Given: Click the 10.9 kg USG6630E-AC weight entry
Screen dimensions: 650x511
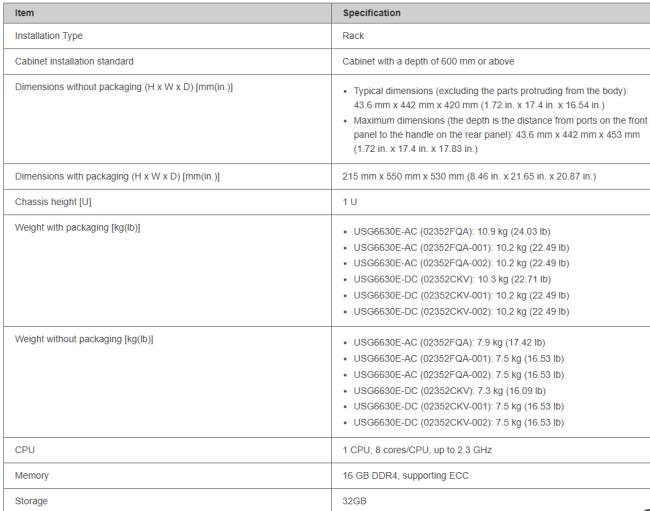Looking at the screenshot, I should [462, 231].
